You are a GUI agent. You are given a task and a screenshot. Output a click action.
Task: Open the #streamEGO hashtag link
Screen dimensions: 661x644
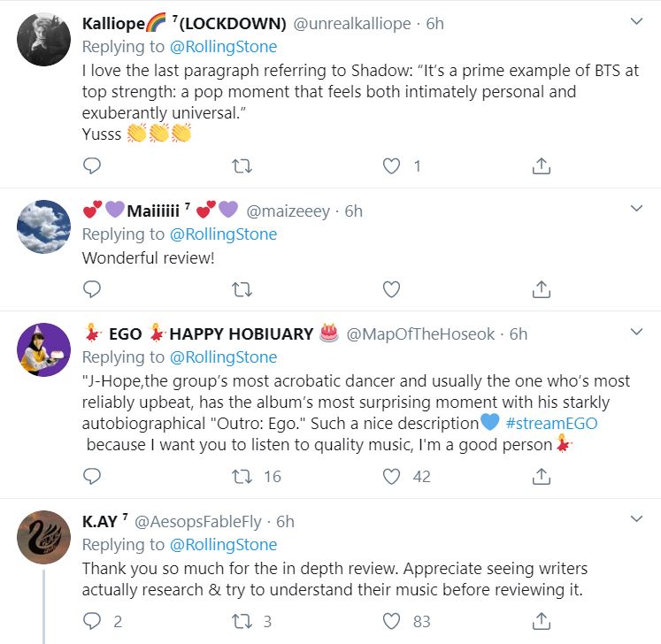pos(552,423)
